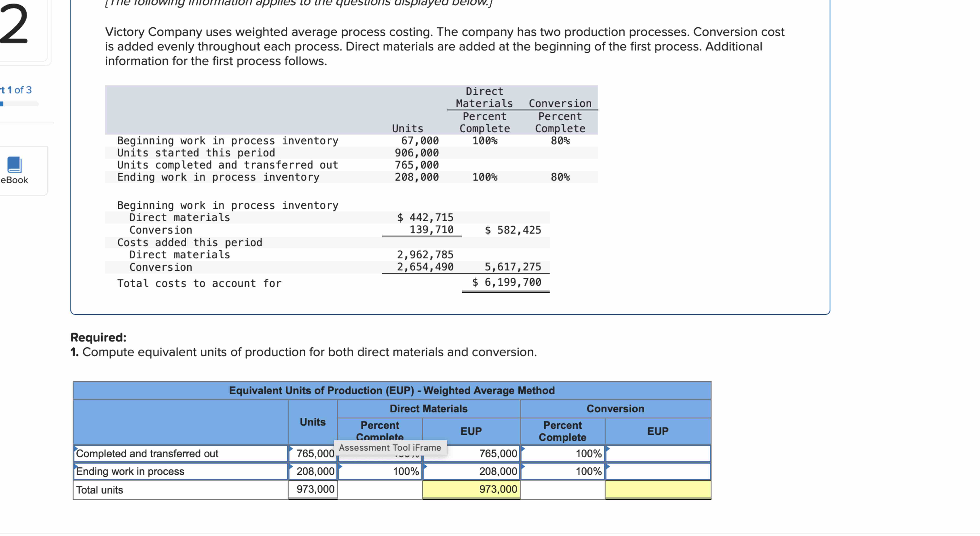
Task: Open the eBook resource icon
Action: [15, 164]
